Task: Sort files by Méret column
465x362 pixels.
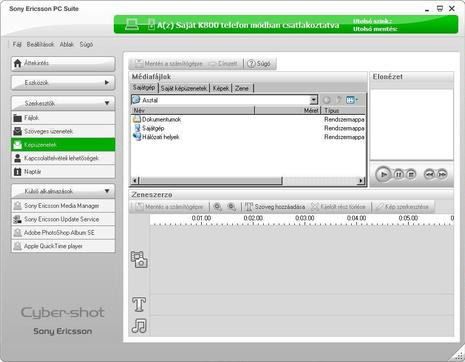Action: [288, 110]
